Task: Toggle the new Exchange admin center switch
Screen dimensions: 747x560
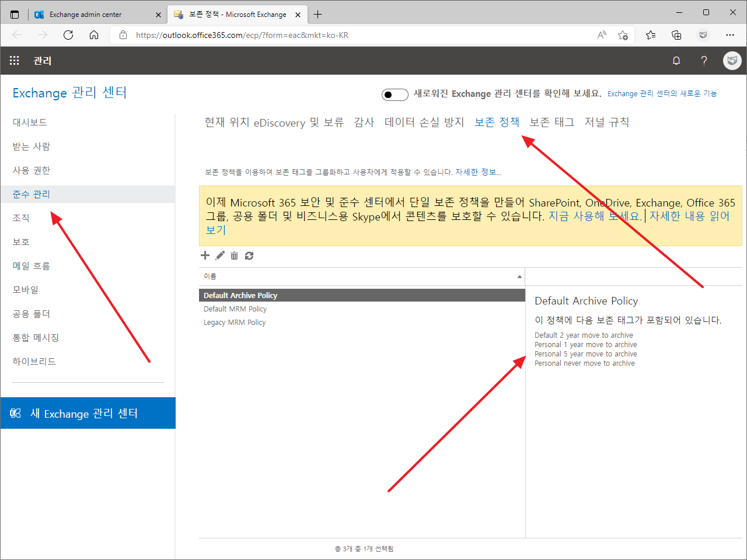Action: [x=395, y=94]
